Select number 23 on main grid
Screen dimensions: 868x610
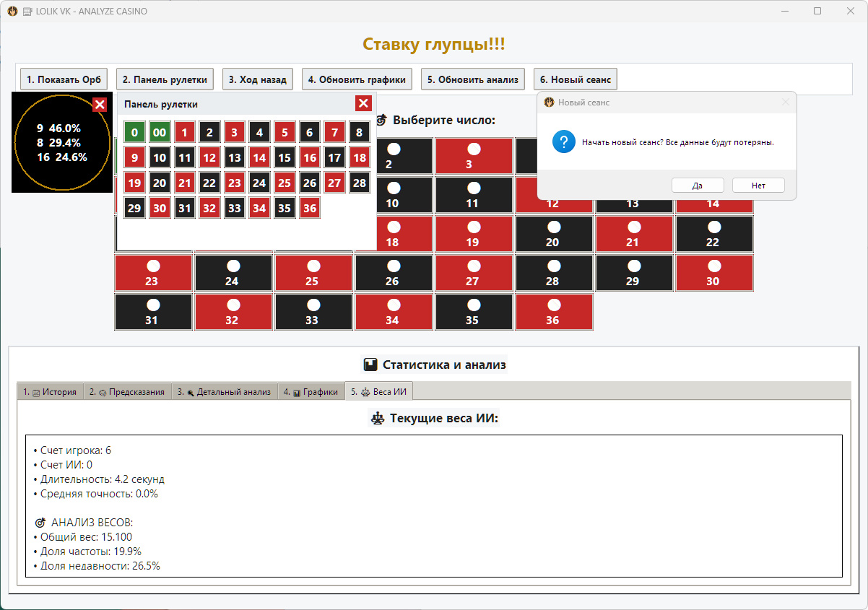(153, 273)
